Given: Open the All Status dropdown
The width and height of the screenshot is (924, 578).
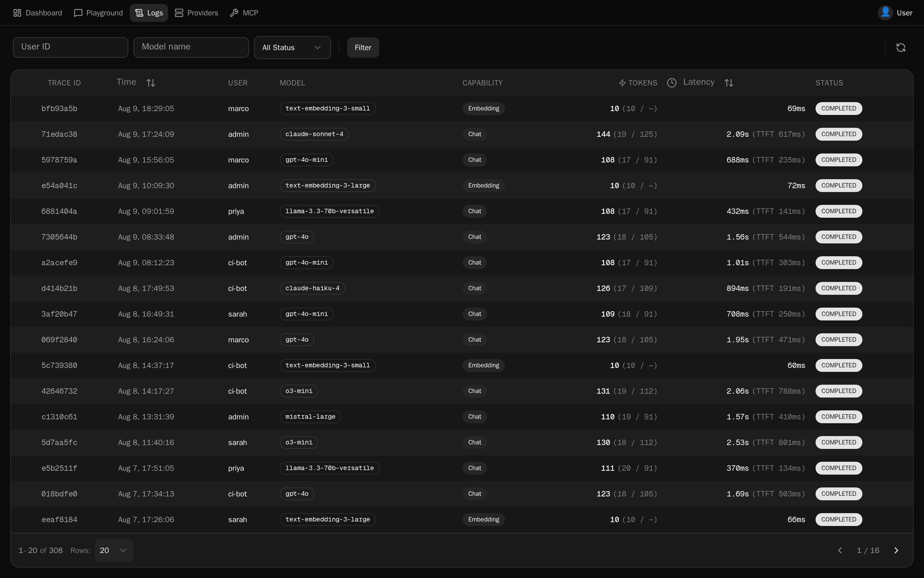Looking at the screenshot, I should point(293,48).
